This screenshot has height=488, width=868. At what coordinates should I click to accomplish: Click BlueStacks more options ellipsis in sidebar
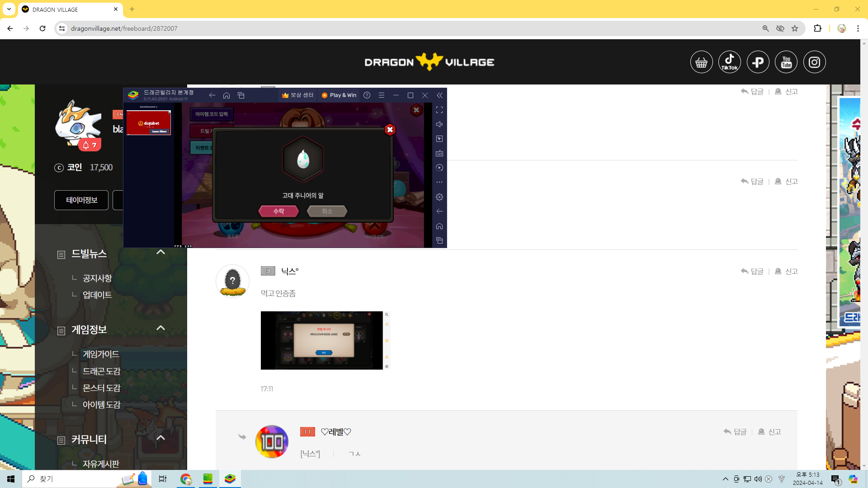[439, 182]
